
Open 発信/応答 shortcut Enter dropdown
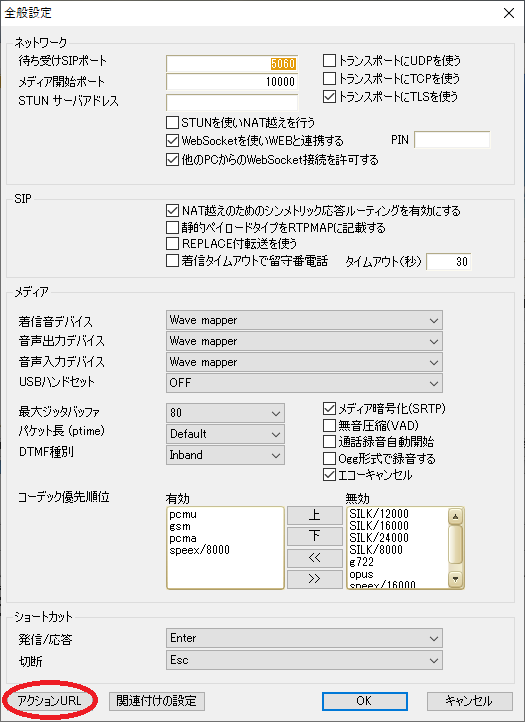304,638
